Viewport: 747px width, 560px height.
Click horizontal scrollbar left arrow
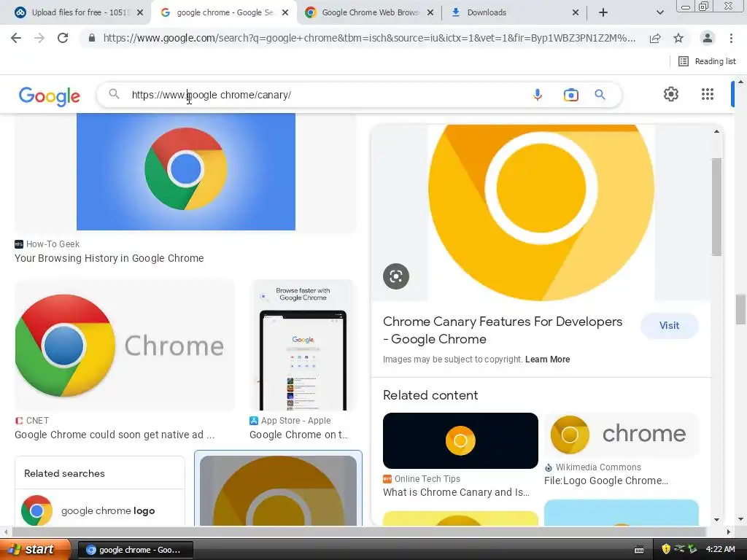[x=6, y=532]
